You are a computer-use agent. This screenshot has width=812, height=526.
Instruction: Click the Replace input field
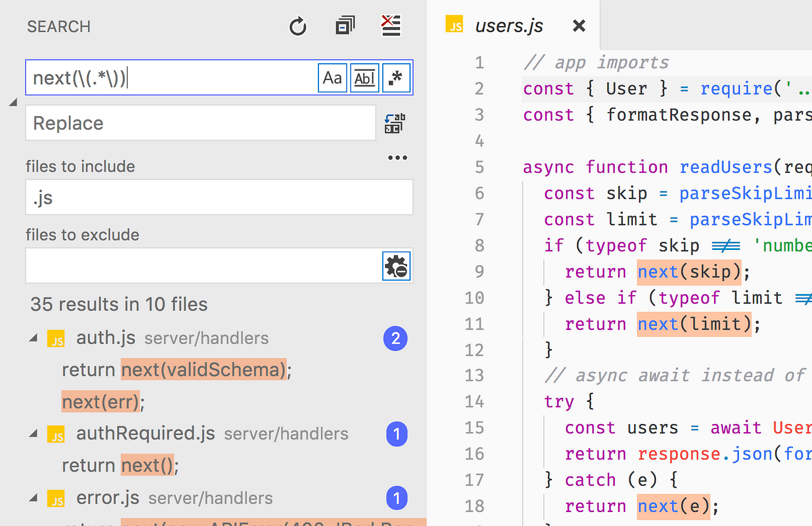click(x=201, y=123)
